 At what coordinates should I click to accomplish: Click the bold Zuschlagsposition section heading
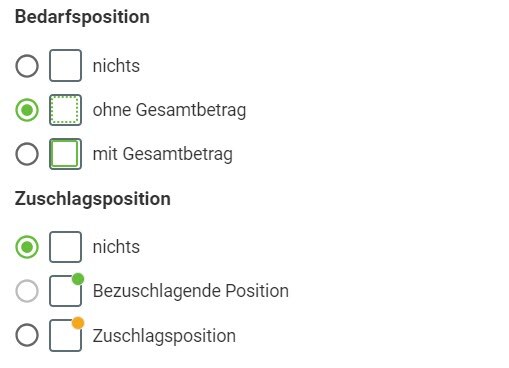[93, 199]
